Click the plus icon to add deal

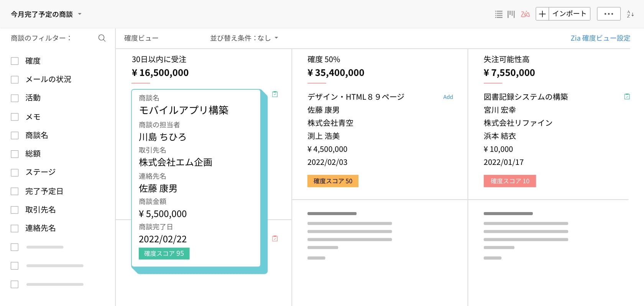542,14
